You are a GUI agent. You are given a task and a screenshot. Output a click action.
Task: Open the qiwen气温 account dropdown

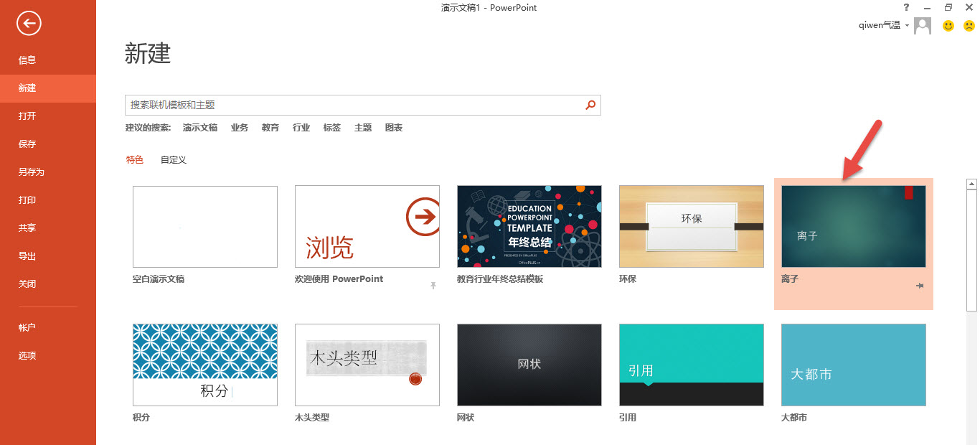[882, 24]
